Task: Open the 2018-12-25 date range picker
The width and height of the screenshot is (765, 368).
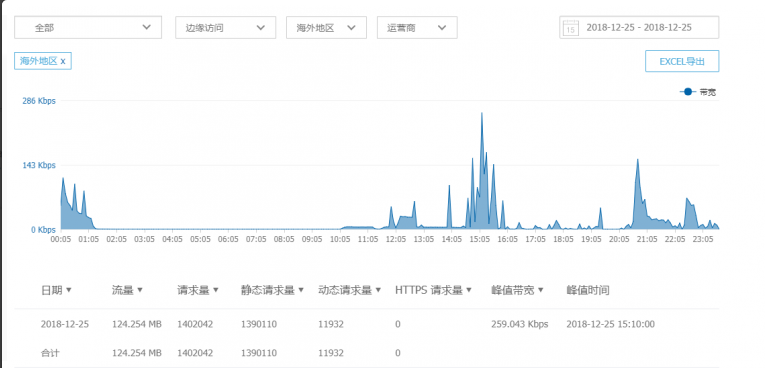Action: click(x=639, y=27)
